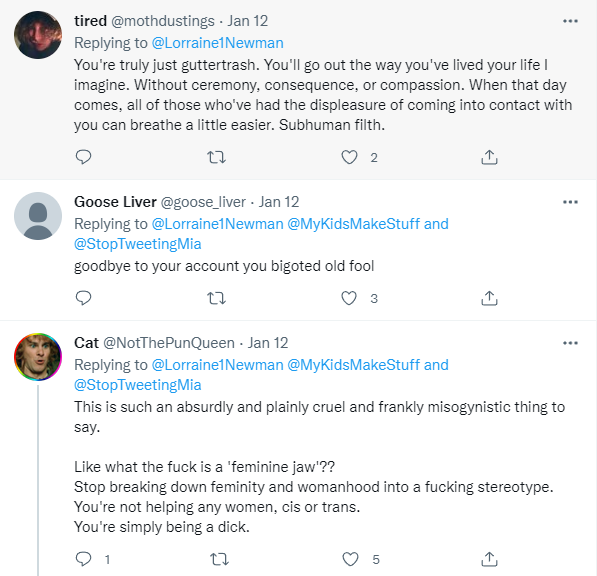Screen dimensions: 597x576
Task: Like the tweet from tired
Action: click(x=349, y=157)
